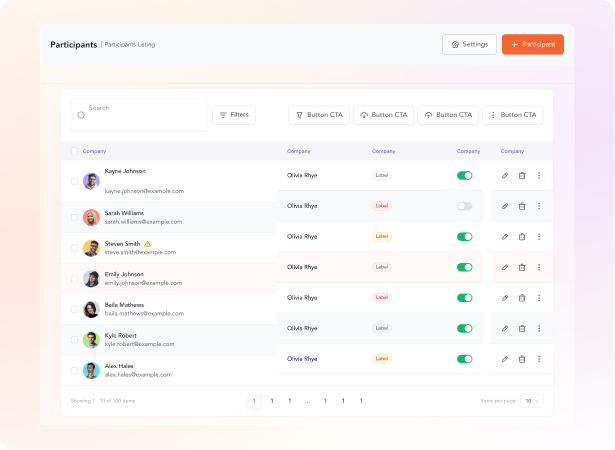Viewport: 615px width, 450px height.
Task: Click the trash icon in Steven Smith's row
Action: pos(522,237)
